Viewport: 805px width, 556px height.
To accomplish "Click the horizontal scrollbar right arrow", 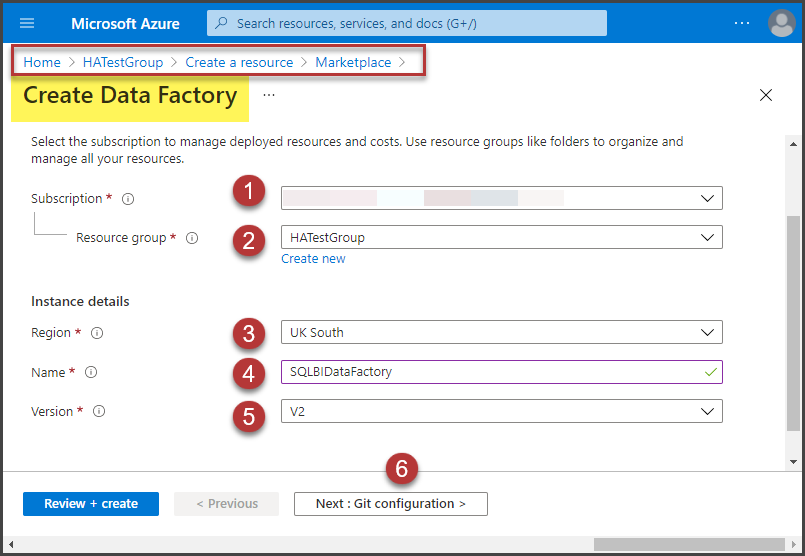I will point(793,544).
